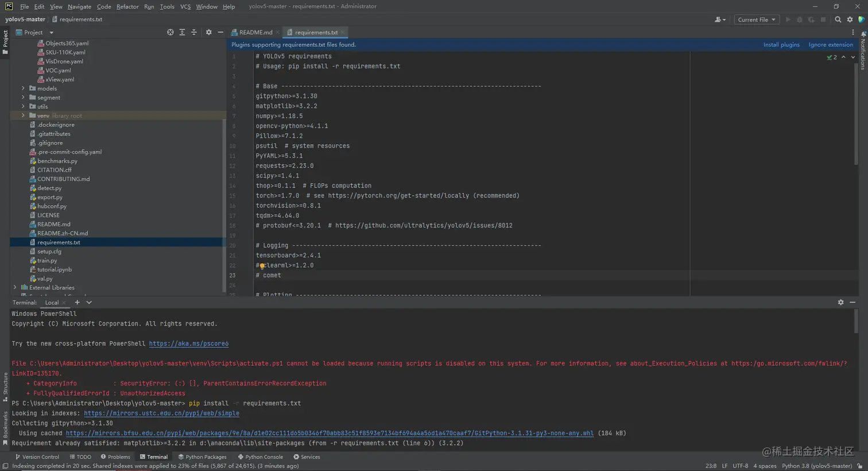Close the README.md editor tab
868x471 pixels.
coord(277,33)
